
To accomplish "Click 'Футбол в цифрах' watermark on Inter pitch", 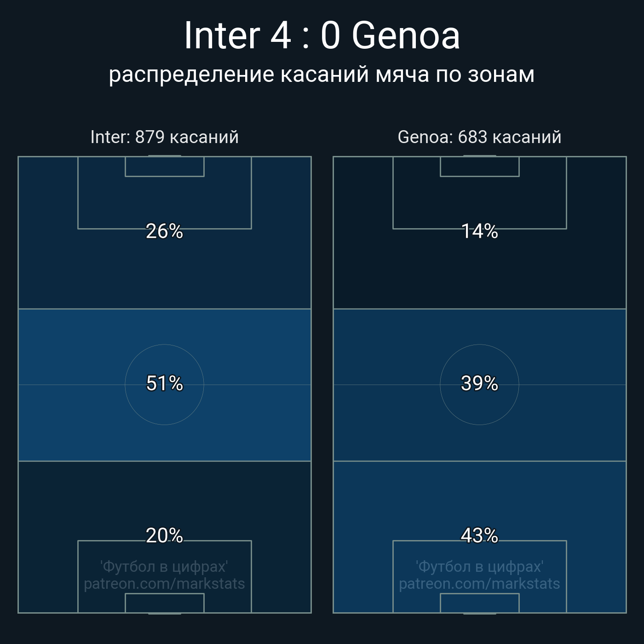I will (164, 567).
